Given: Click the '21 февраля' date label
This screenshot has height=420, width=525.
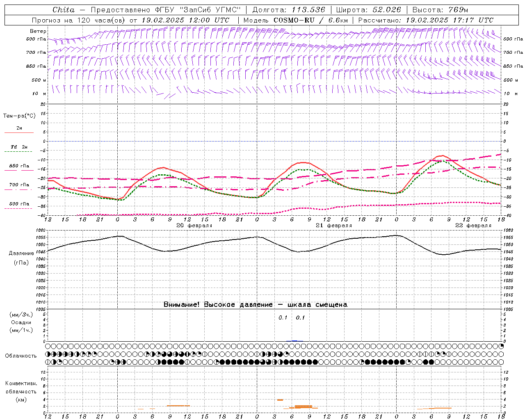Looking at the screenshot, I should click(x=334, y=226).
